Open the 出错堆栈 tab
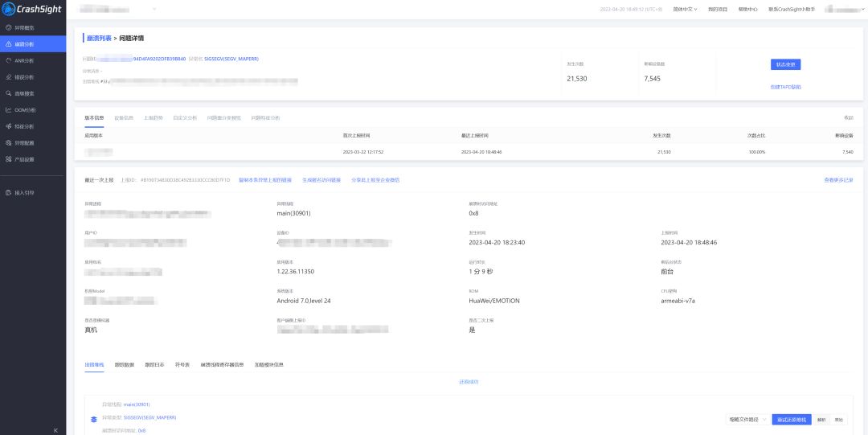This screenshot has width=868, height=435. (x=94, y=364)
